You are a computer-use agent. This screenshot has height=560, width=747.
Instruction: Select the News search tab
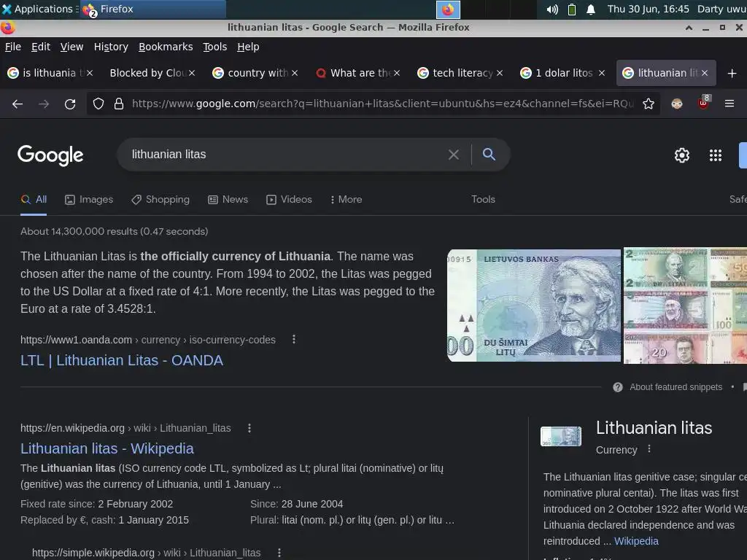(228, 200)
